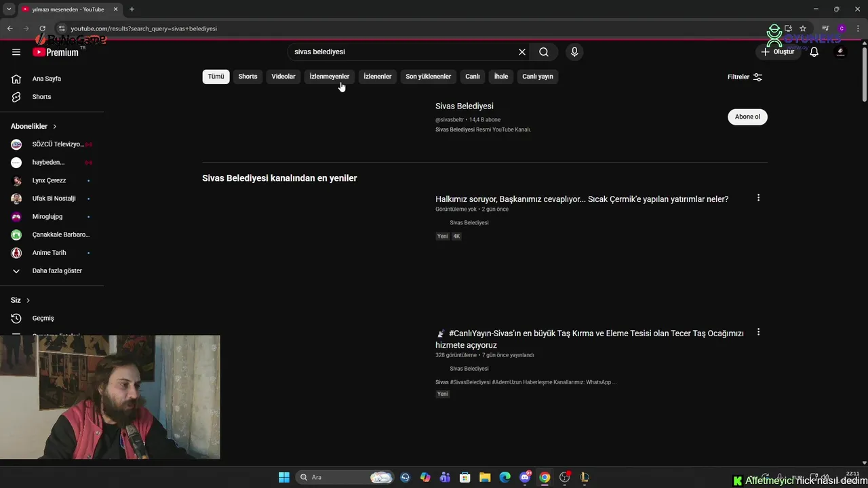The width and height of the screenshot is (868, 488).
Task: Open the tab search dropdown arrow
Action: 9,9
